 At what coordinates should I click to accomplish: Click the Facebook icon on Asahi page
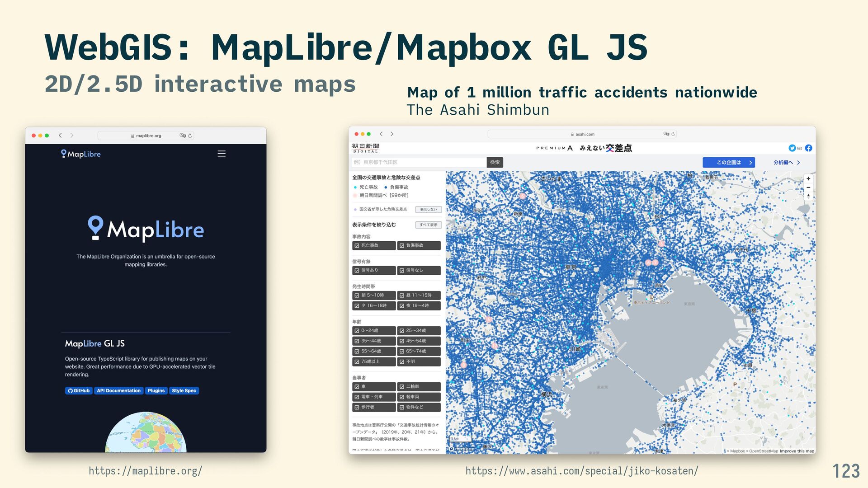coord(809,148)
